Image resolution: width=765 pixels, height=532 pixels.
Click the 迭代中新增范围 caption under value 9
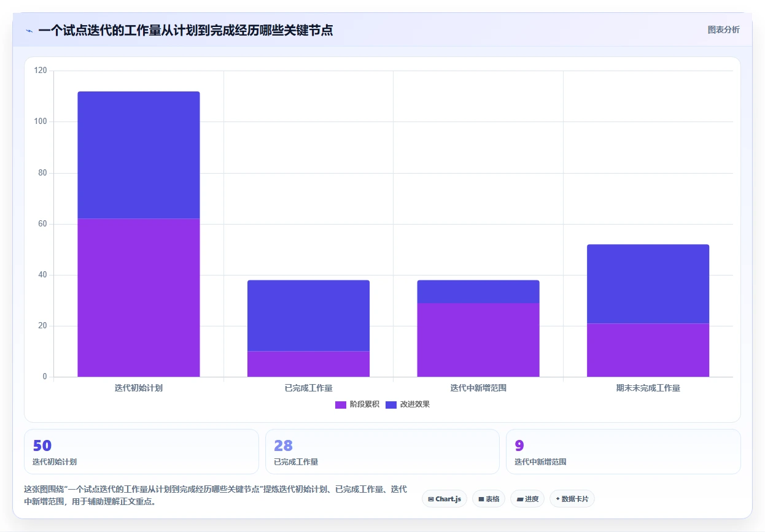[x=540, y=462]
